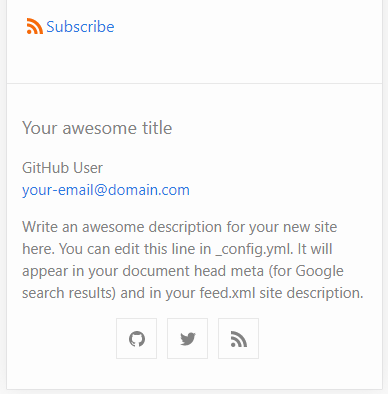Select the gray RSS icon button in footer
Screen dimensions: 388x394
pyautogui.click(x=239, y=339)
